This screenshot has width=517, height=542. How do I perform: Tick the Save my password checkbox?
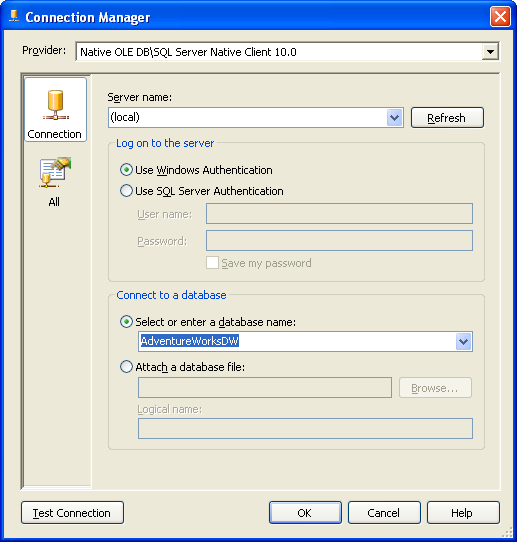pyautogui.click(x=212, y=263)
